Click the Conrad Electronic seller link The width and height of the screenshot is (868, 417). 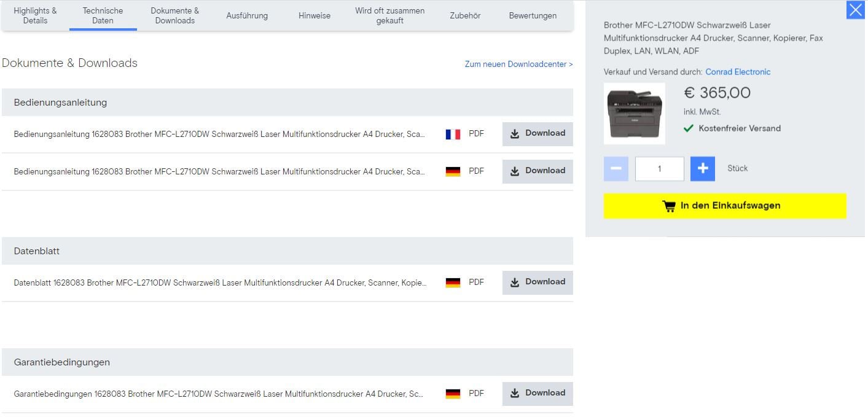pyautogui.click(x=737, y=71)
